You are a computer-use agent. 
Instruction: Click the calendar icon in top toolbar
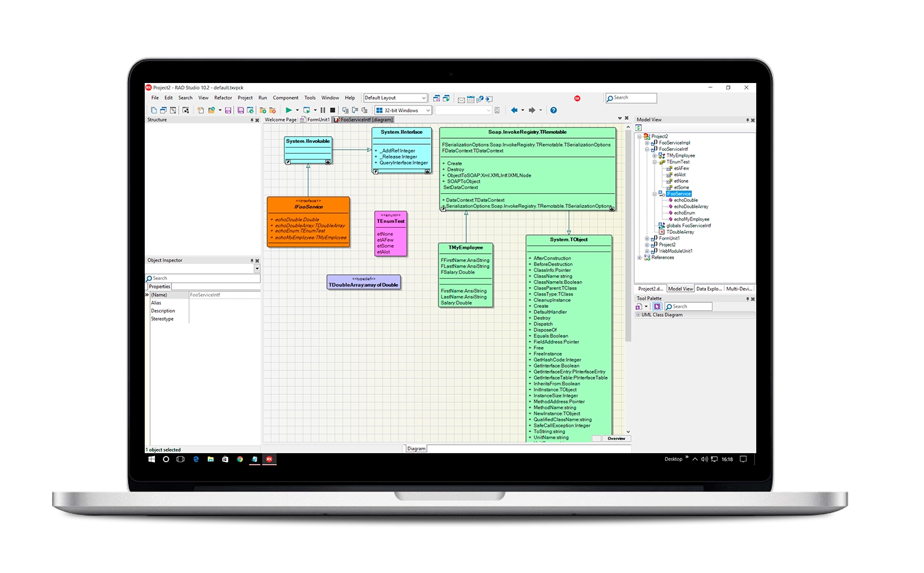click(470, 99)
